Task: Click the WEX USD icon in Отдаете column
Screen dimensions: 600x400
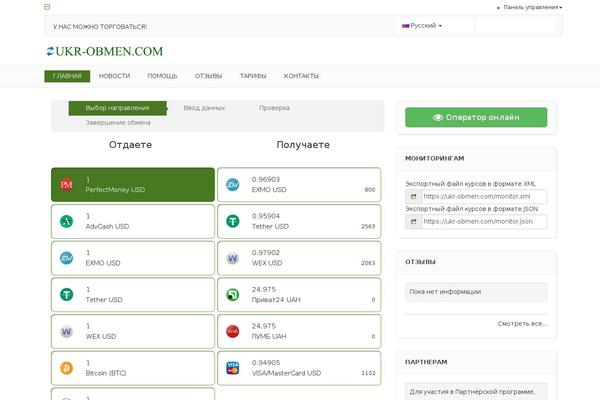Action: pyautogui.click(x=66, y=331)
